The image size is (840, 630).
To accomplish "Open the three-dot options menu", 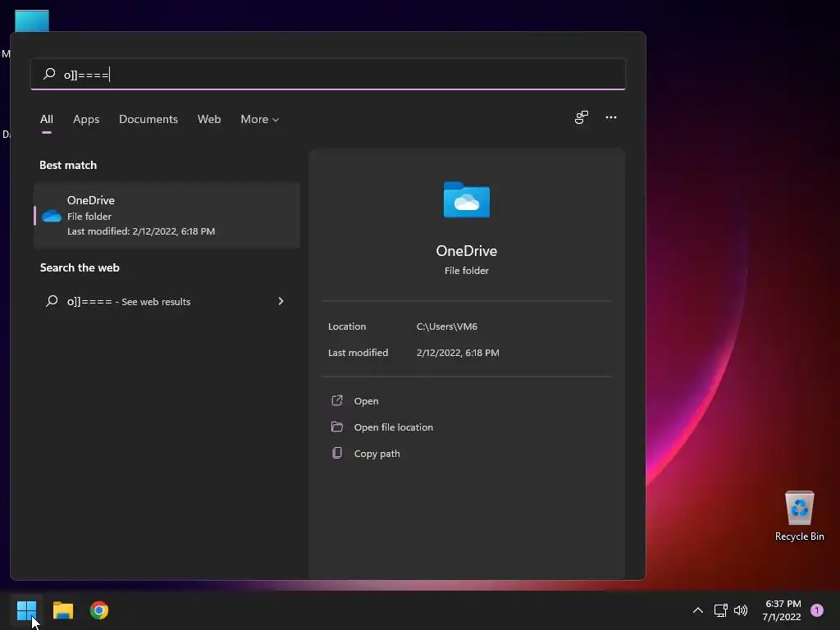I will (x=610, y=117).
